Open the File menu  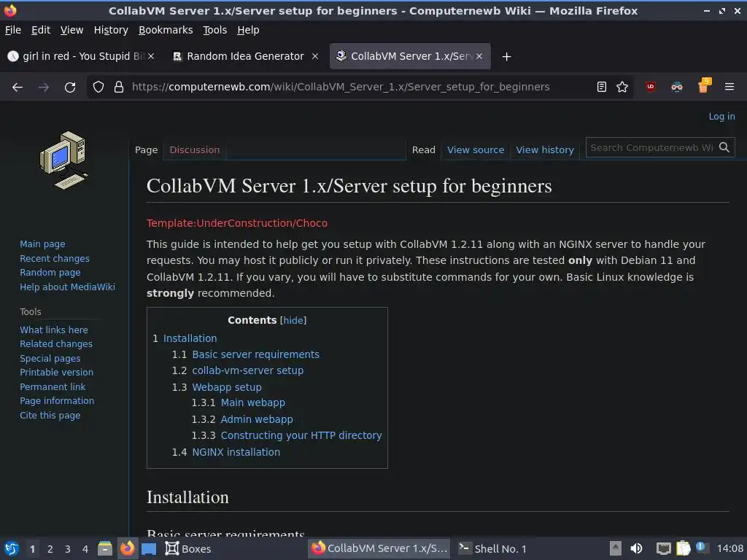(13, 30)
